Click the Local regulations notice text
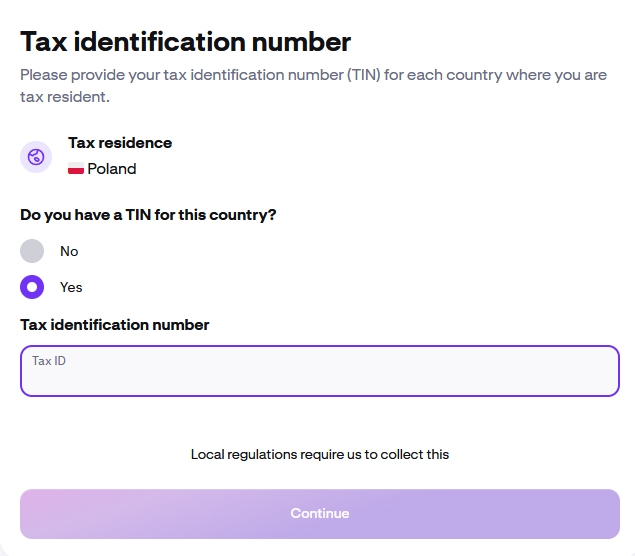635x556 pixels. [x=320, y=454]
